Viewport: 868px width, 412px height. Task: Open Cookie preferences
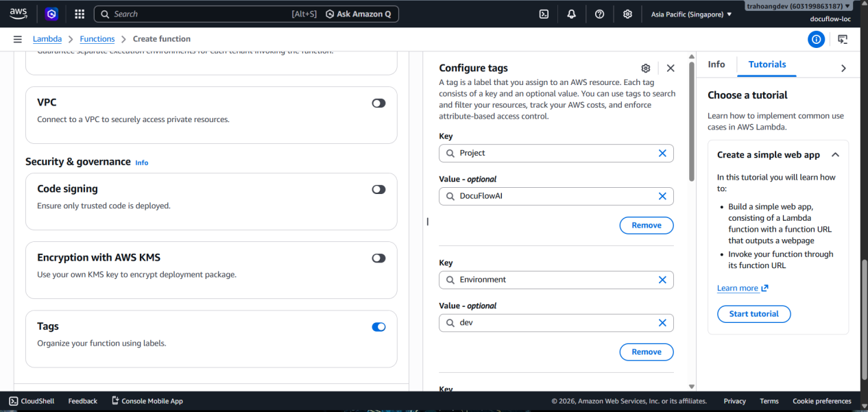point(822,401)
